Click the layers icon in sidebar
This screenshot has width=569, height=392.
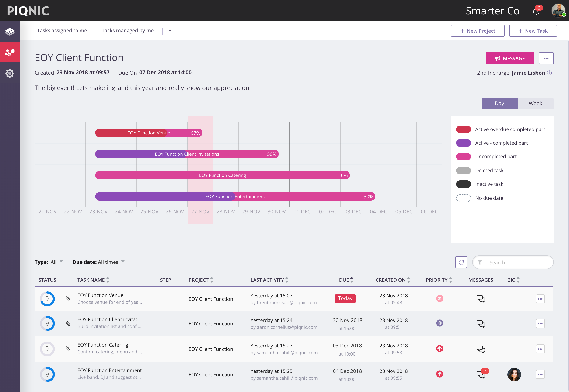tap(10, 31)
